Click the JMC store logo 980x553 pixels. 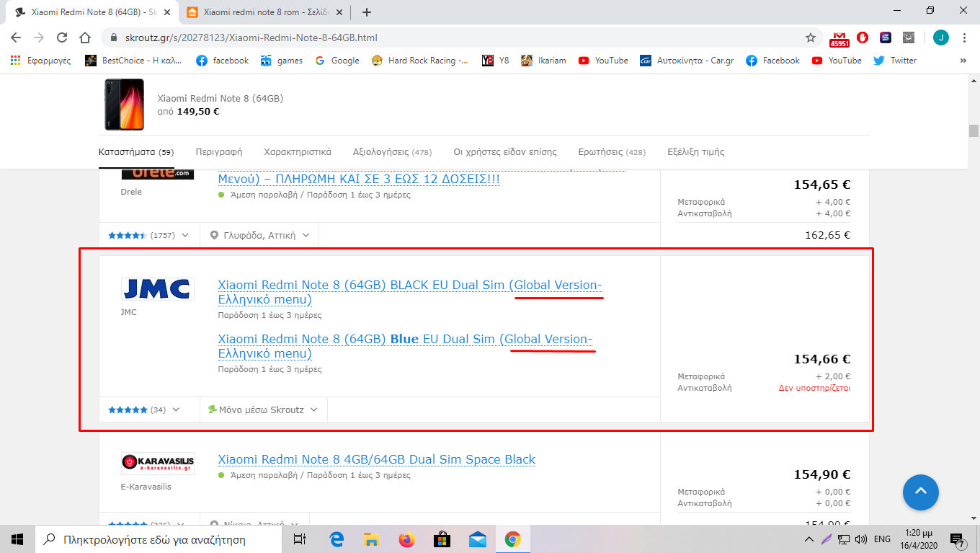[157, 289]
